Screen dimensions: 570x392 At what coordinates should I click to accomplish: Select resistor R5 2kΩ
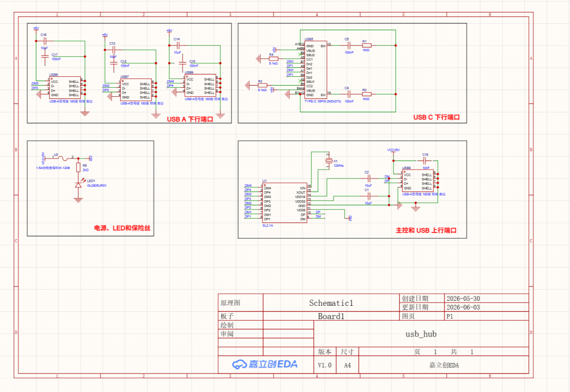click(x=78, y=167)
